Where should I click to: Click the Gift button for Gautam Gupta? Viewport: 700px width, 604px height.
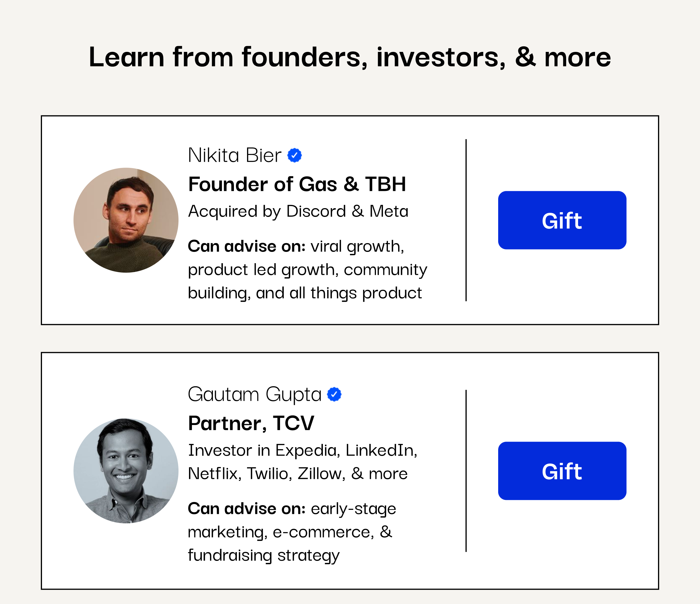(562, 471)
